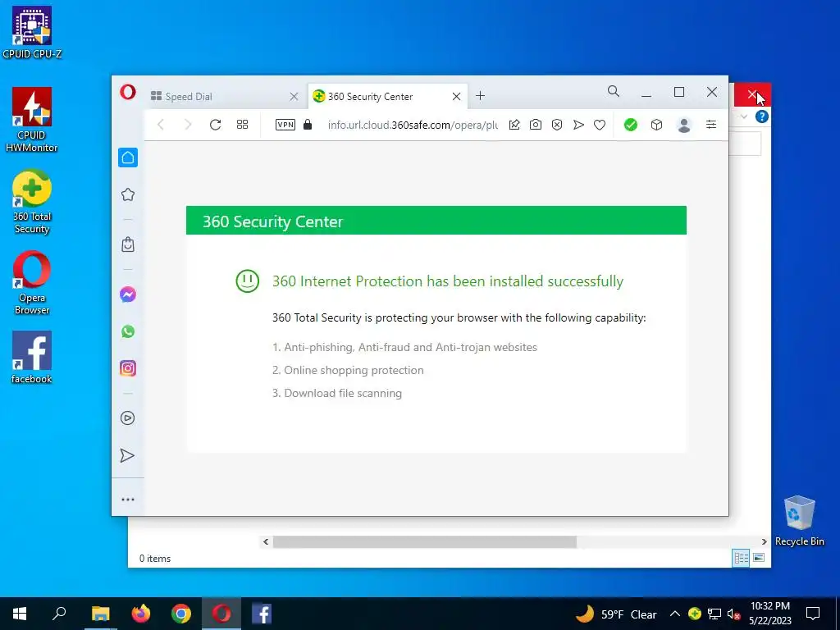840x630 pixels.
Task: Open File Explorer from taskbar
Action: (x=100, y=614)
